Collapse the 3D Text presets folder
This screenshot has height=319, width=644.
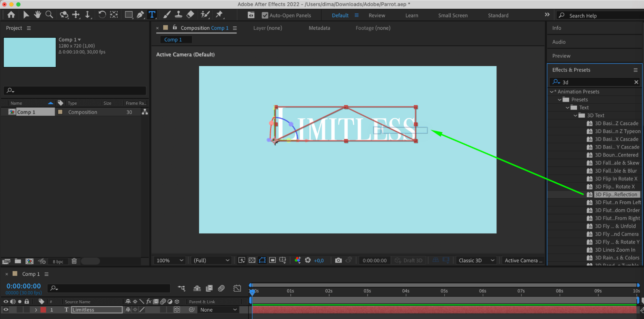point(575,115)
